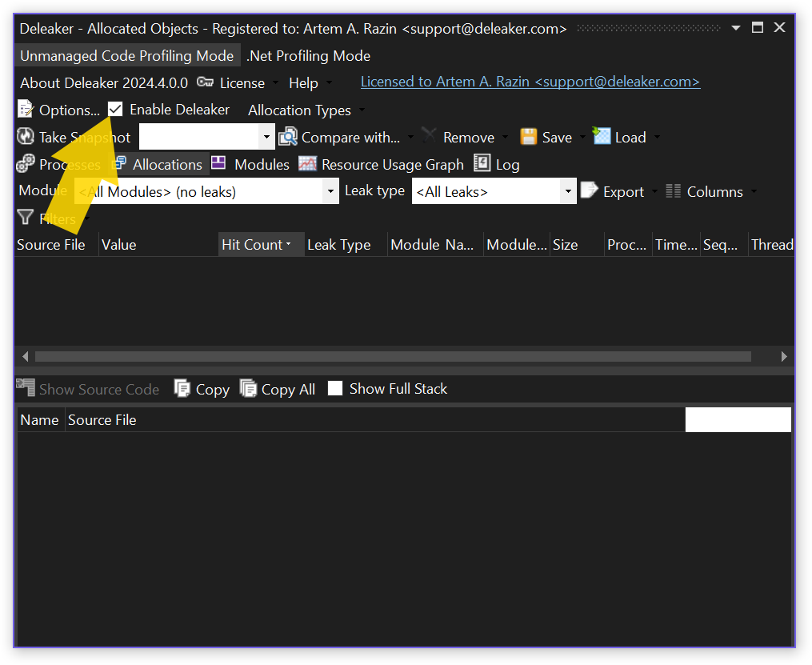Click the Columns chooser icon
The height and width of the screenshot is (665, 812).
674,191
